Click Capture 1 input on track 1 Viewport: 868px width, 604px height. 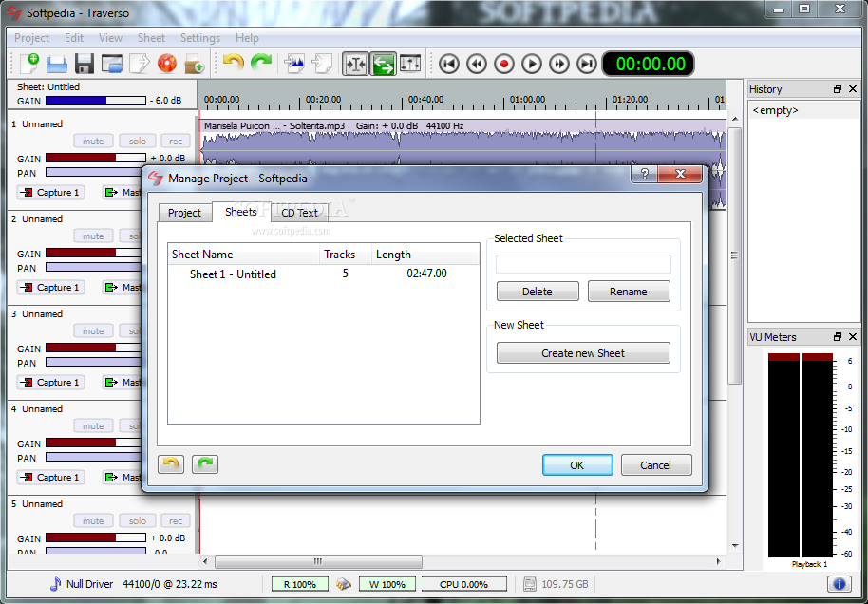click(50, 192)
